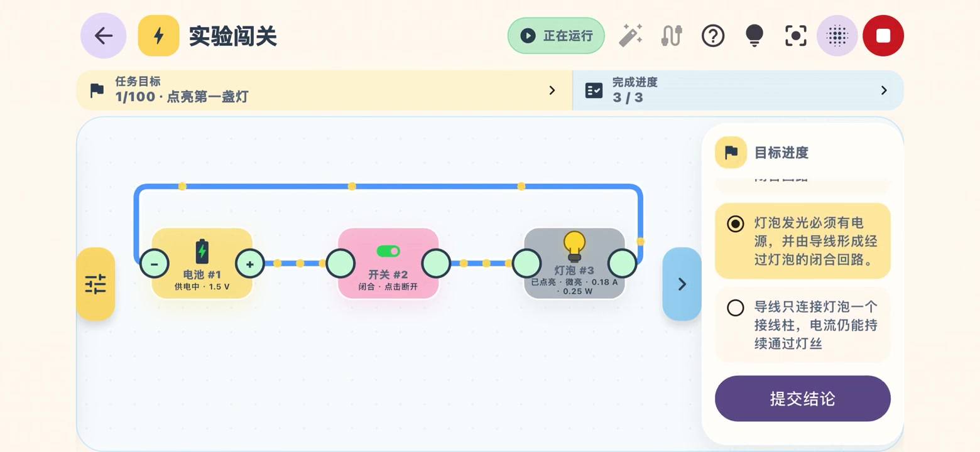Click the flag icon beside 目标进度
980x452 pixels.
point(731,153)
